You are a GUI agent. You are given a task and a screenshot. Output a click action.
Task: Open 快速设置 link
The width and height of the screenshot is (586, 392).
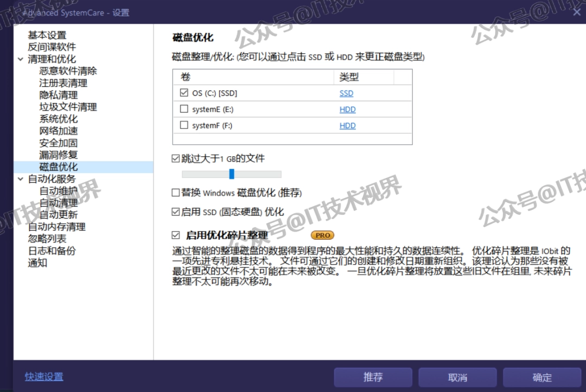point(44,377)
